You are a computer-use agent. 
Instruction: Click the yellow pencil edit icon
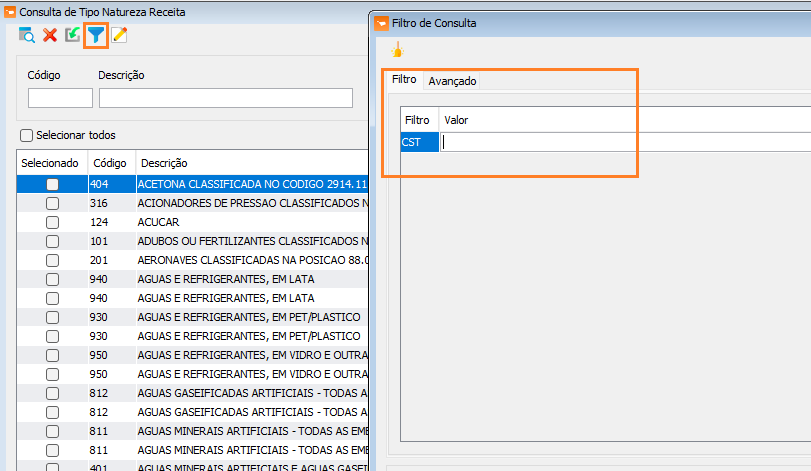tap(119, 35)
